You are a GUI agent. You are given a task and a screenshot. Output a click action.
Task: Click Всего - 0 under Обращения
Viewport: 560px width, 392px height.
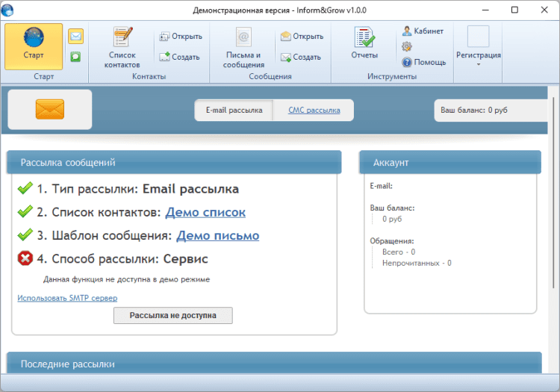click(x=399, y=252)
